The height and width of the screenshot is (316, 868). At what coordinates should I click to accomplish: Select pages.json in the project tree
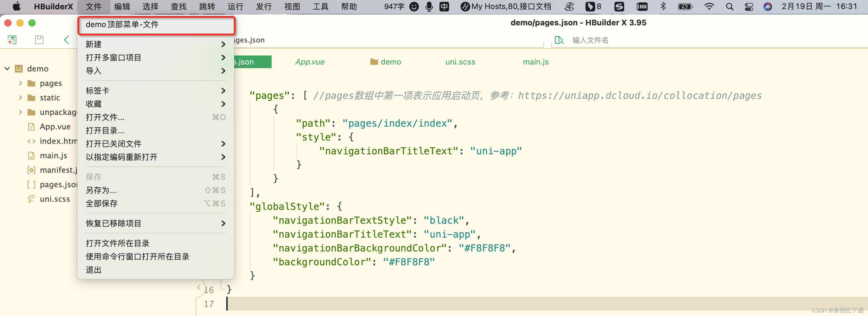click(58, 185)
